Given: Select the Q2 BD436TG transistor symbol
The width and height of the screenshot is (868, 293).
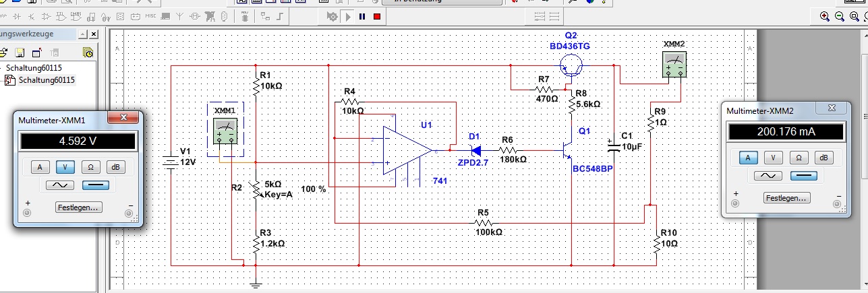Looking at the screenshot, I should click(x=572, y=66).
